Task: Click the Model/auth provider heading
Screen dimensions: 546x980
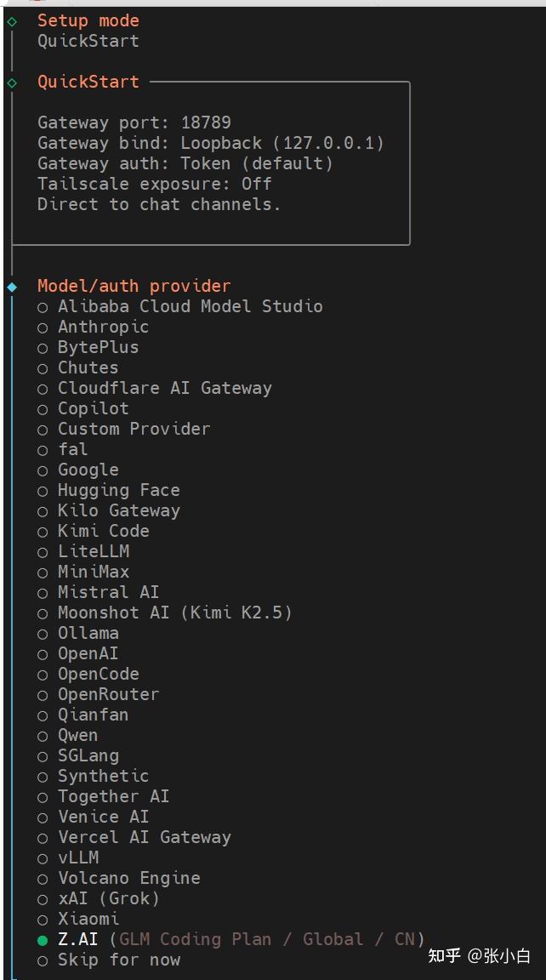Action: pyautogui.click(x=134, y=286)
